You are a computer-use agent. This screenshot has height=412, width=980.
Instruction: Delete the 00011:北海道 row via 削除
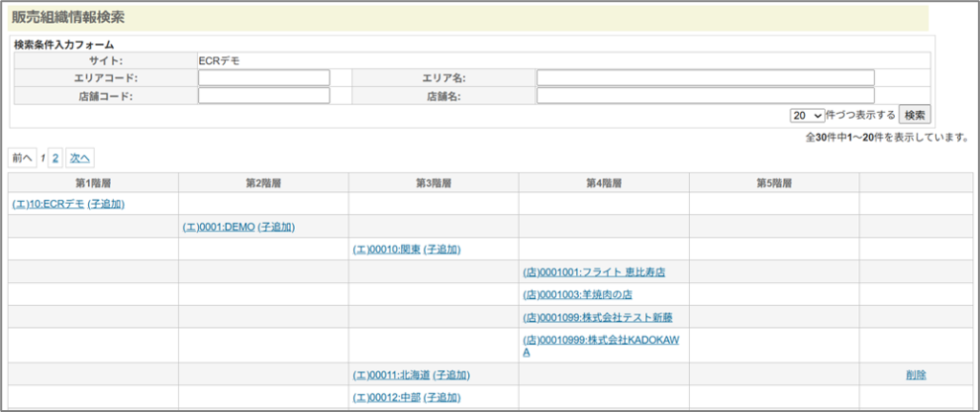pyautogui.click(x=916, y=375)
